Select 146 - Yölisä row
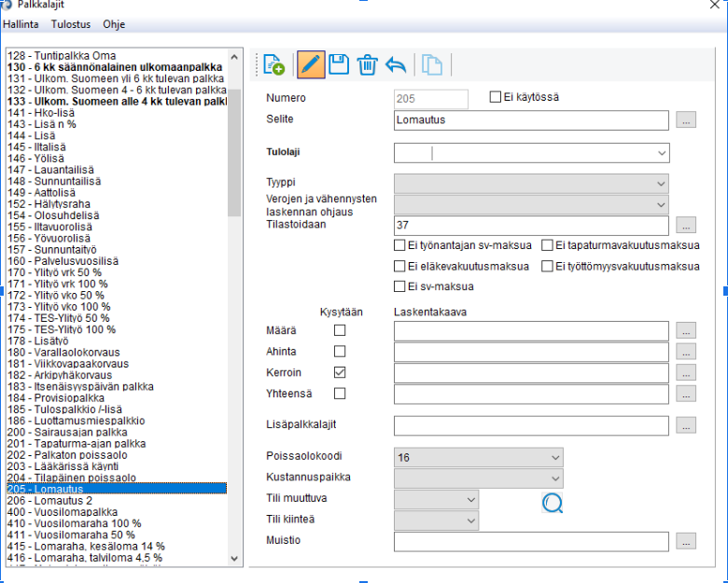The image size is (728, 583). 117,159
